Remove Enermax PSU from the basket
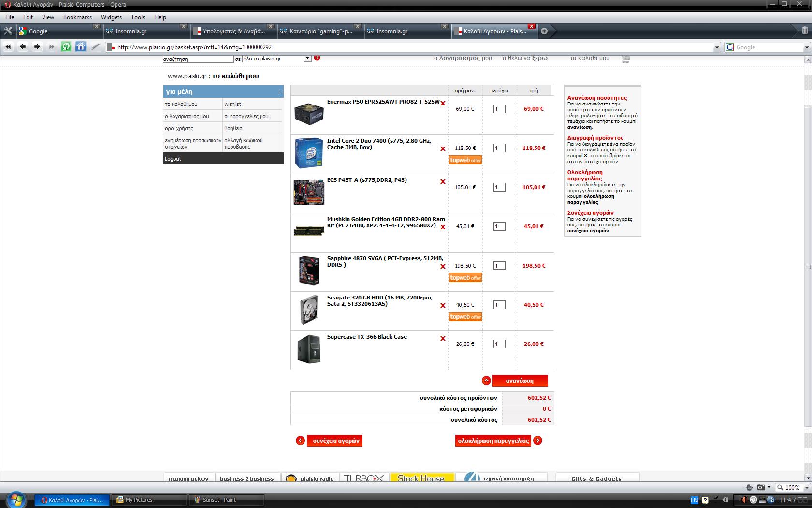The width and height of the screenshot is (812, 508). point(443,103)
